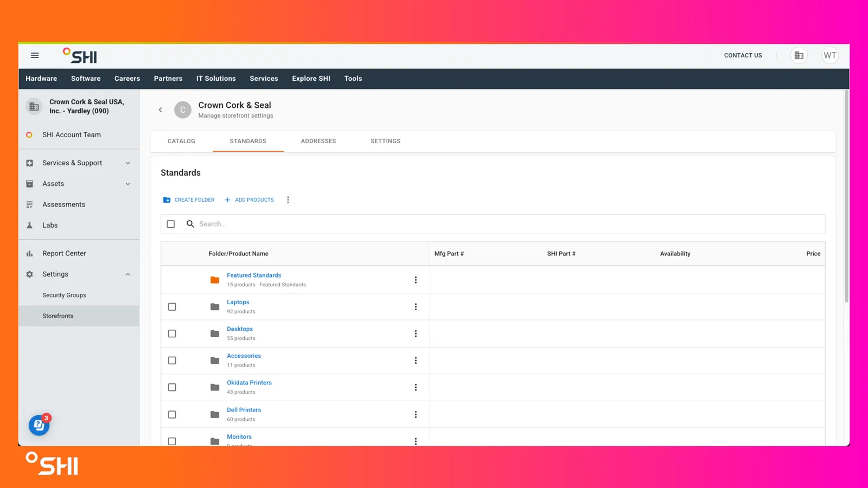
Task: Open the help chat widget with badge
Action: pos(39,425)
